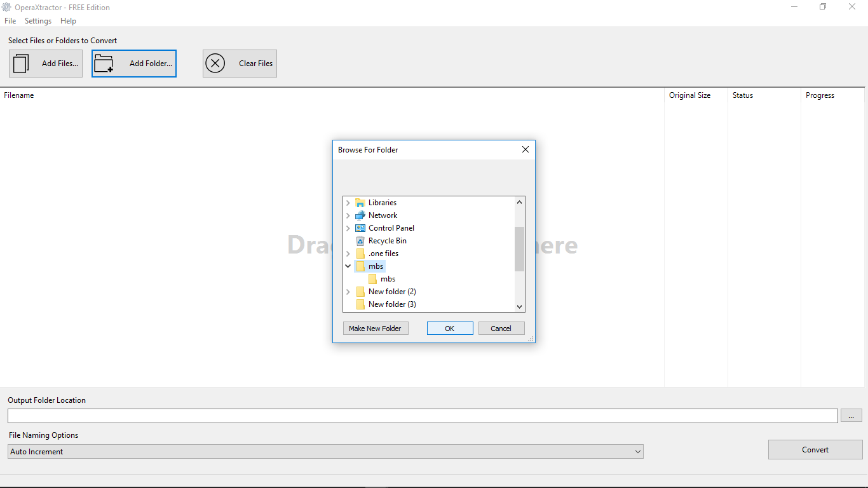Viewport: 868px width, 488px height.
Task: Select the Control Panel icon
Action: click(x=360, y=228)
